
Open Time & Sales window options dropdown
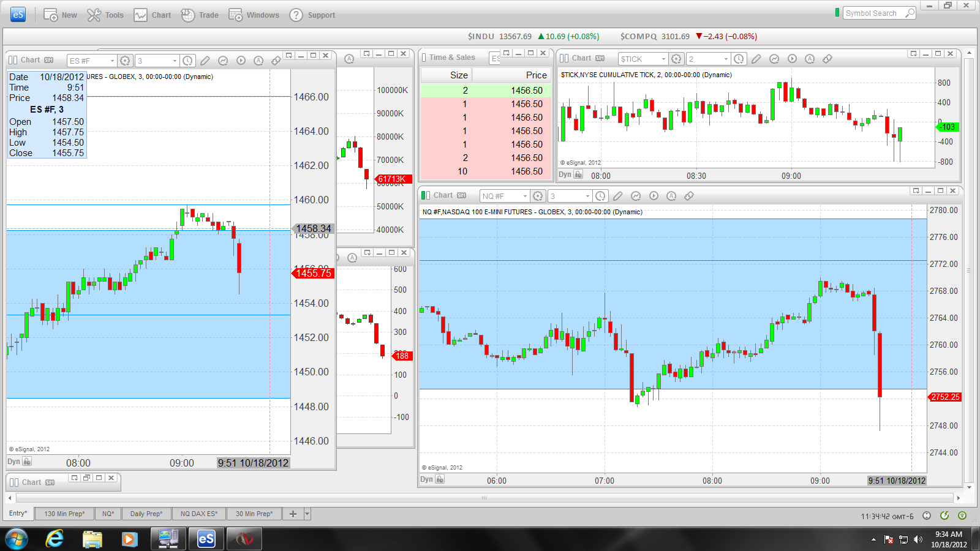507,53
